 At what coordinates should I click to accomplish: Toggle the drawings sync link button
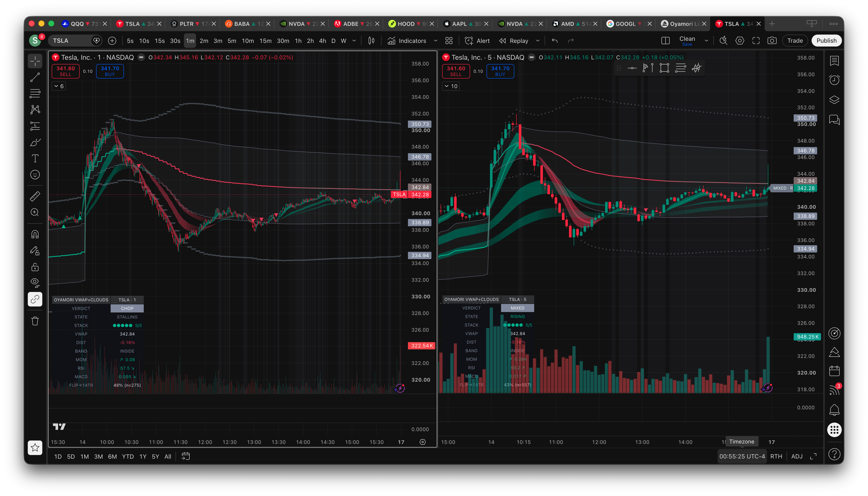[x=35, y=299]
